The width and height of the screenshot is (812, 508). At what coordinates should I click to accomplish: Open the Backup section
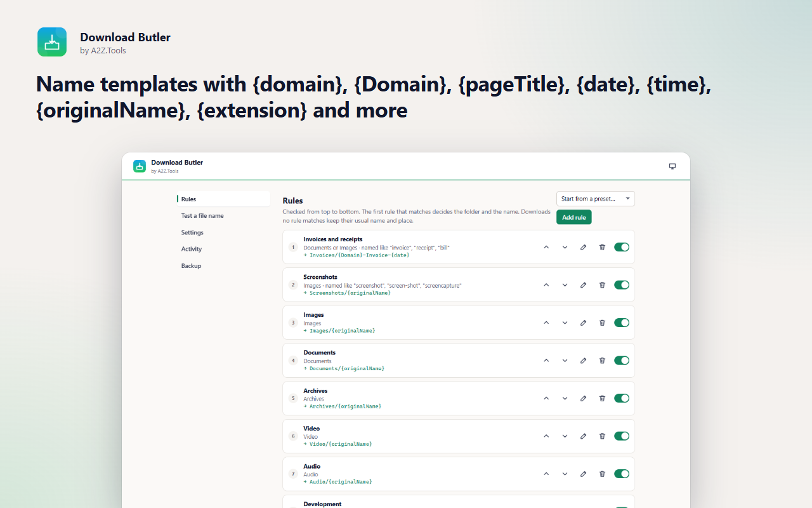[223, 266]
